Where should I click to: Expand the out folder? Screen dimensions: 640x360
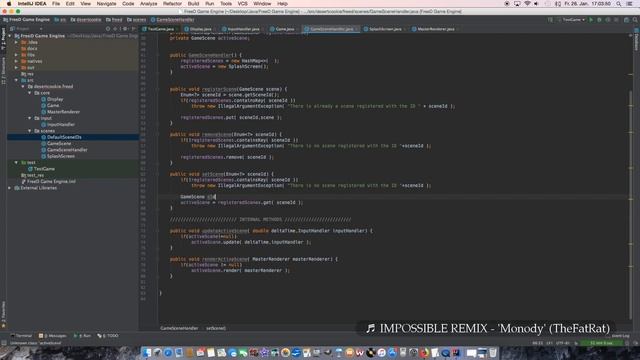click(x=16, y=67)
